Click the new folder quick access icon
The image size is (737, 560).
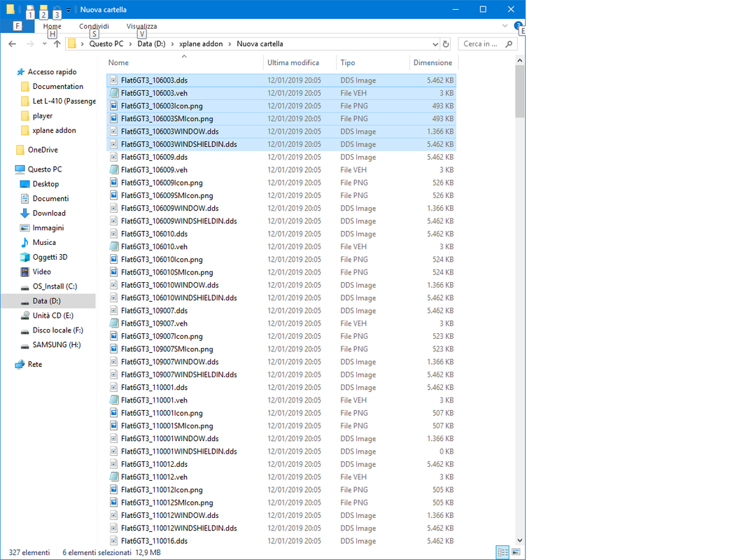tap(43, 10)
